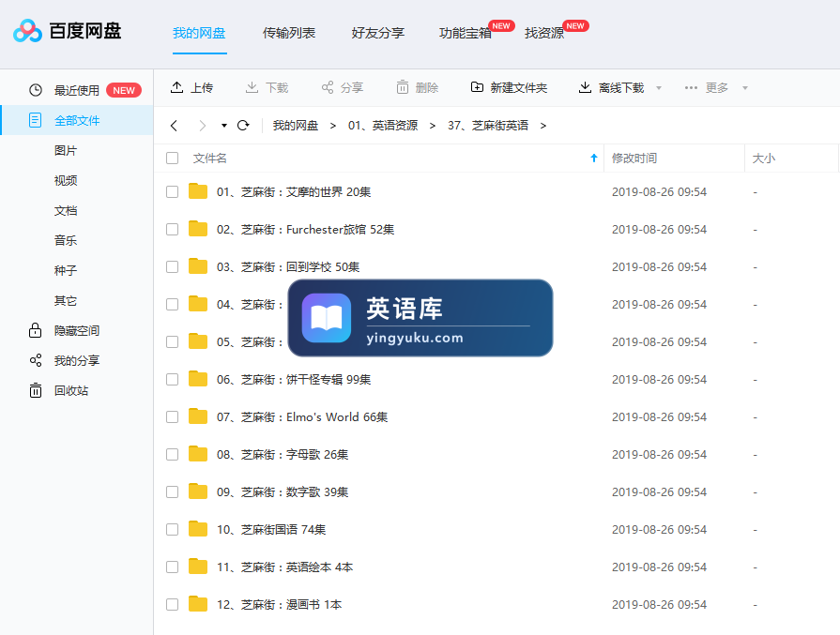
Task: Open the 找资源 tab
Action: pos(544,33)
